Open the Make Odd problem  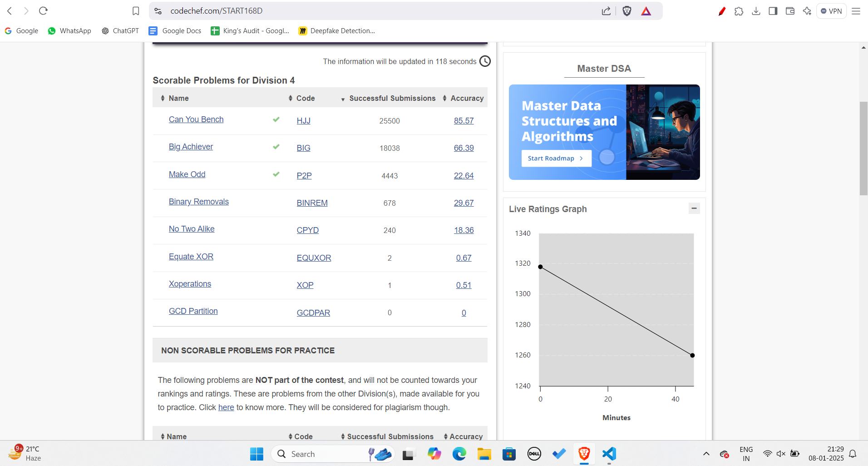(x=187, y=174)
